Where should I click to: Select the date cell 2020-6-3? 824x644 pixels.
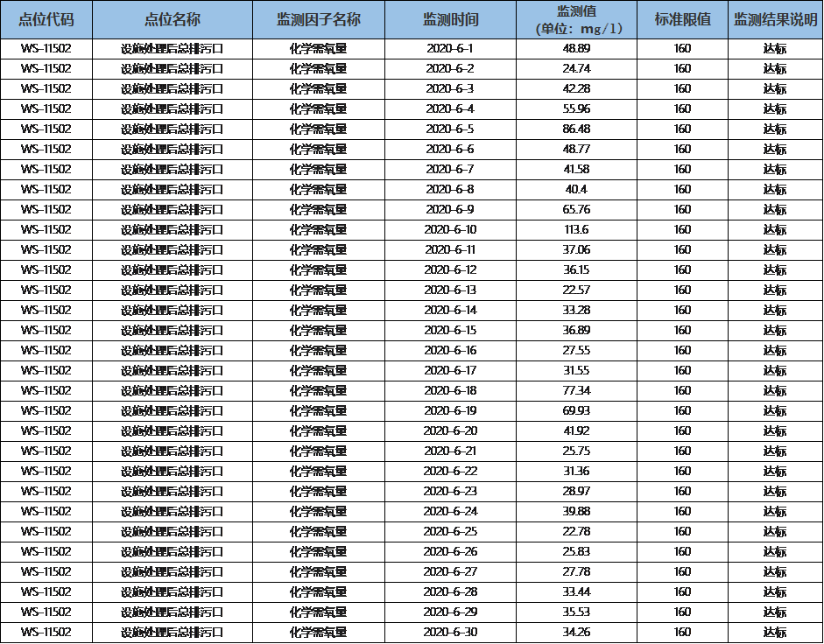point(450,88)
